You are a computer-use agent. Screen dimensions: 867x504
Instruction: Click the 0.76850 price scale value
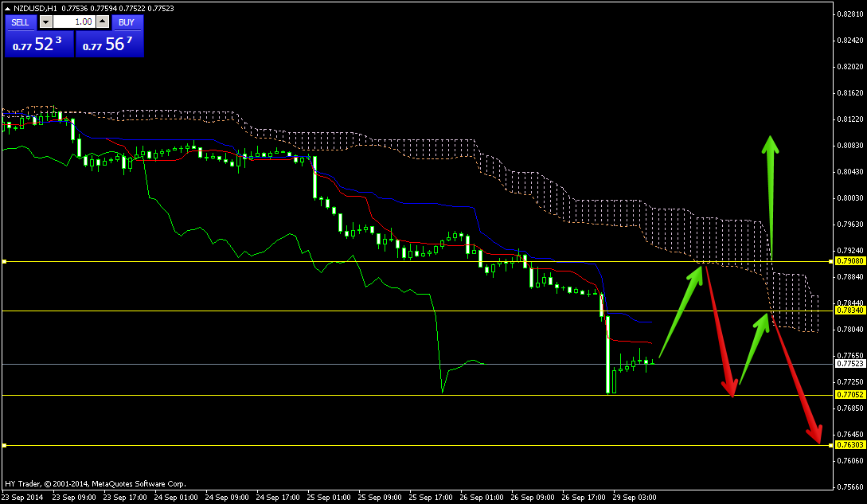pos(850,408)
